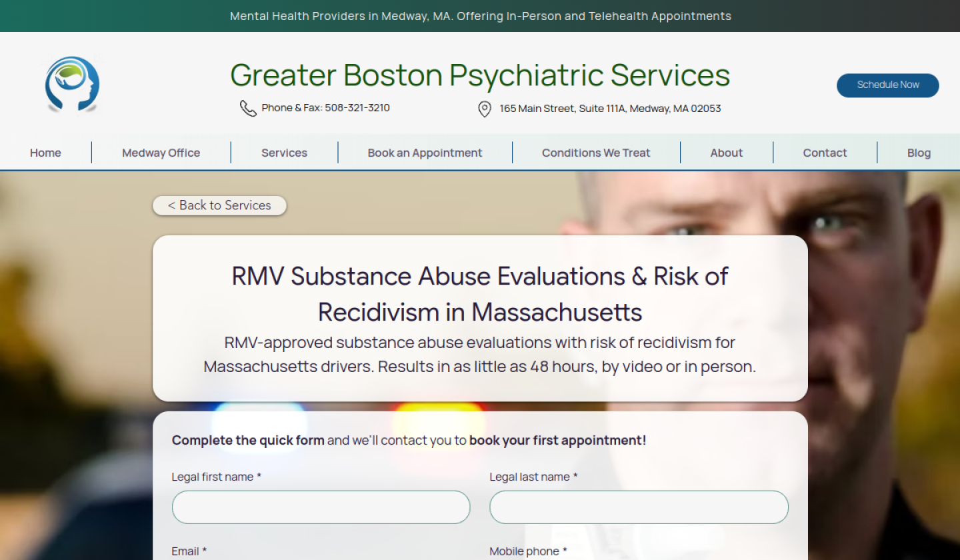Screen dimensions: 960x560
Task: Go back using Back to Services button
Action: click(x=219, y=205)
